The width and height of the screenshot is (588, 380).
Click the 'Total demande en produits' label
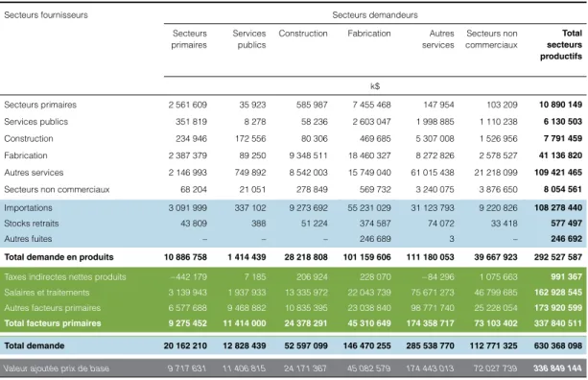[x=59, y=257]
